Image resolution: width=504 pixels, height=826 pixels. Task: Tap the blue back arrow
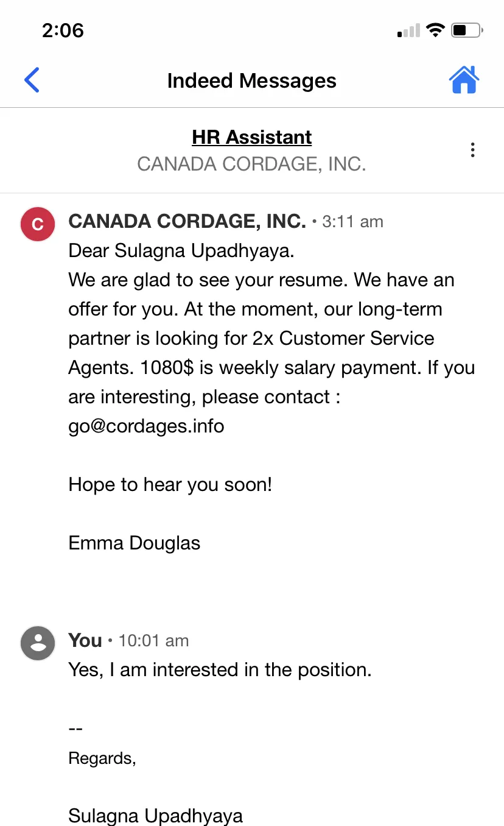32,80
